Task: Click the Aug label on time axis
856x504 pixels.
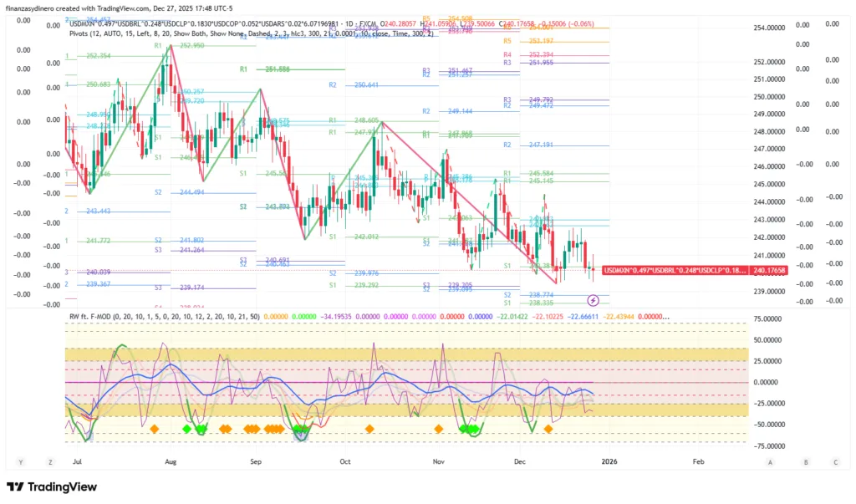Action: click(x=170, y=461)
